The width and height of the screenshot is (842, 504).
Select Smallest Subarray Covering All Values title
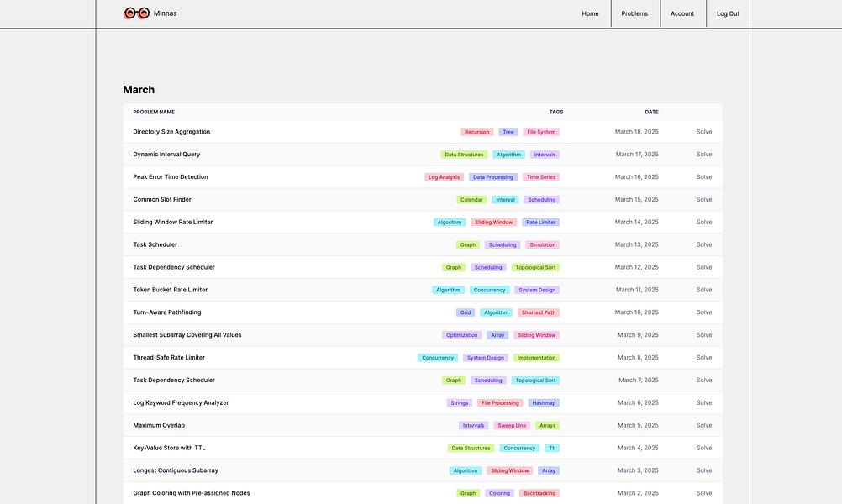[x=187, y=335]
